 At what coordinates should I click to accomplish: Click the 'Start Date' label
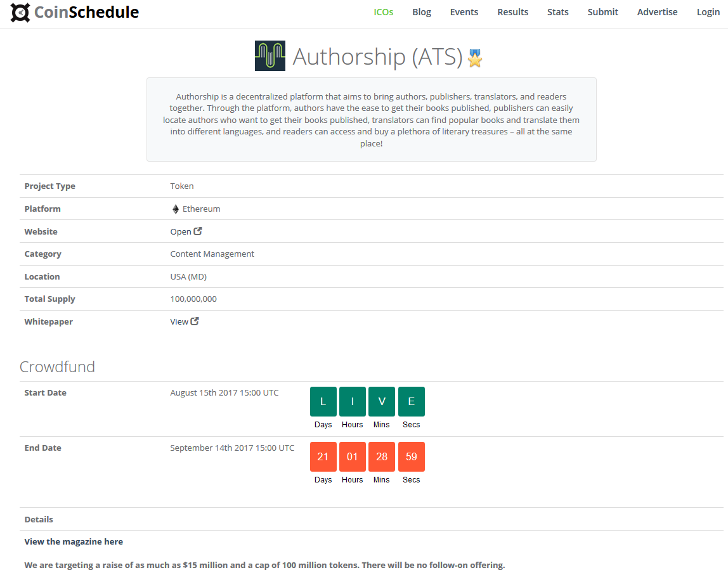45,392
